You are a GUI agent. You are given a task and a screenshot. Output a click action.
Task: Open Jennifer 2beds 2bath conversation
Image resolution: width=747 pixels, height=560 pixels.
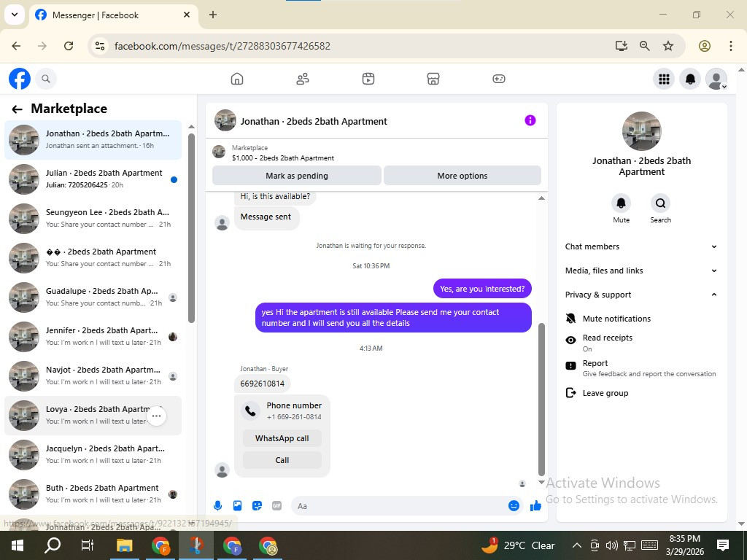click(x=93, y=337)
